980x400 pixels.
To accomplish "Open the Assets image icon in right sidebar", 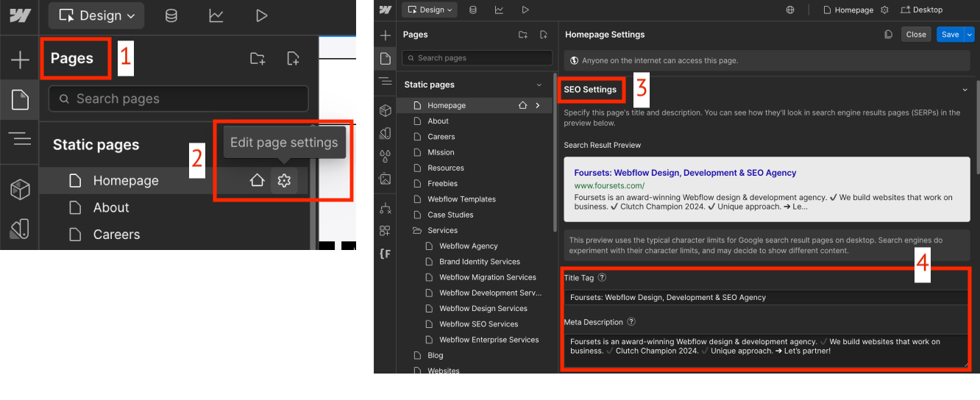I will (386, 179).
